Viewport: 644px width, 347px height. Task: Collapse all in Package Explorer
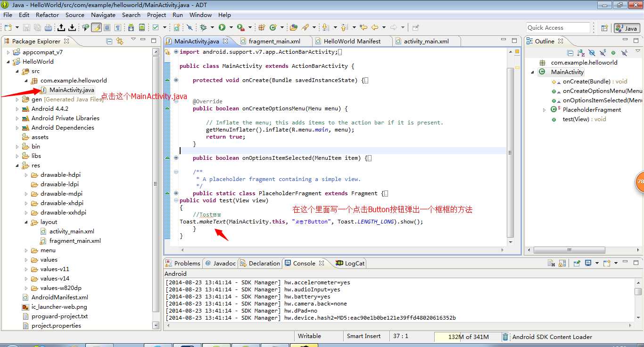[x=109, y=41]
